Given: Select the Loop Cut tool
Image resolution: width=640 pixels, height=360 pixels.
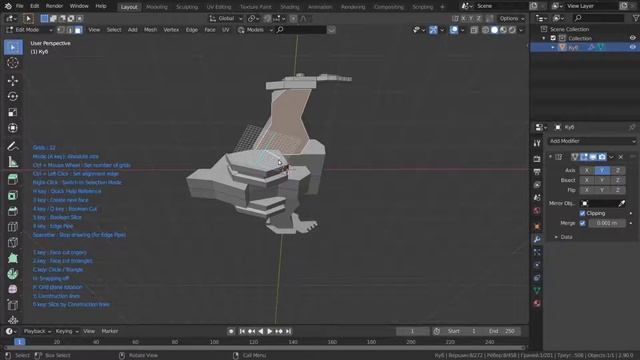Looking at the screenshot, I should 13,227.
